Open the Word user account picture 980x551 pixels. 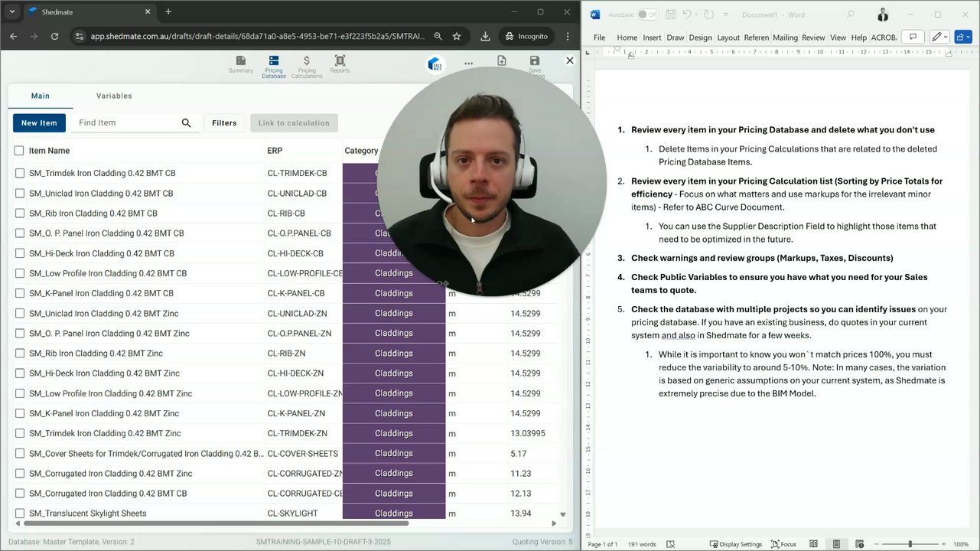883,15
